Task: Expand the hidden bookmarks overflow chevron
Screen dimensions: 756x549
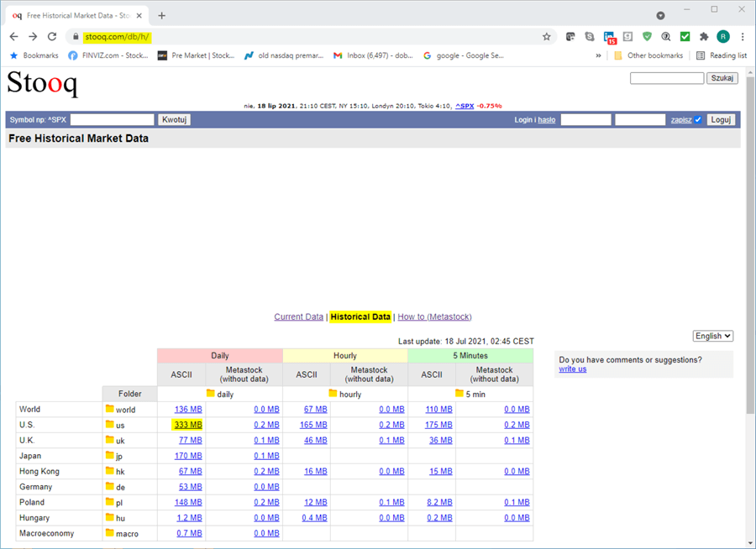Action: click(598, 55)
